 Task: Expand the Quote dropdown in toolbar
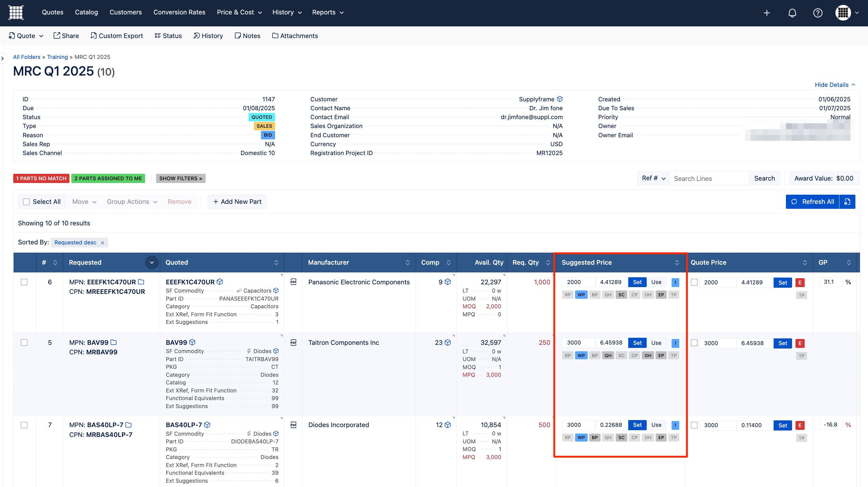(26, 36)
